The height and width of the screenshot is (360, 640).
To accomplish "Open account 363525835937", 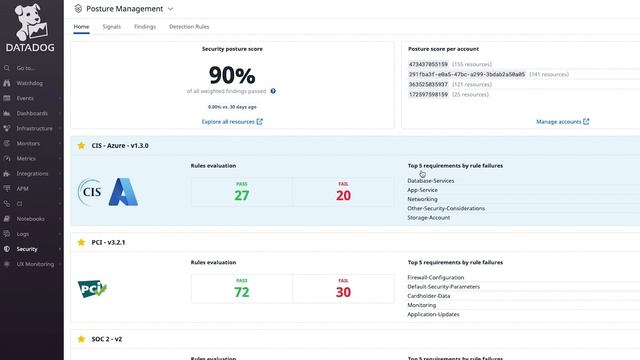I will pyautogui.click(x=428, y=84).
